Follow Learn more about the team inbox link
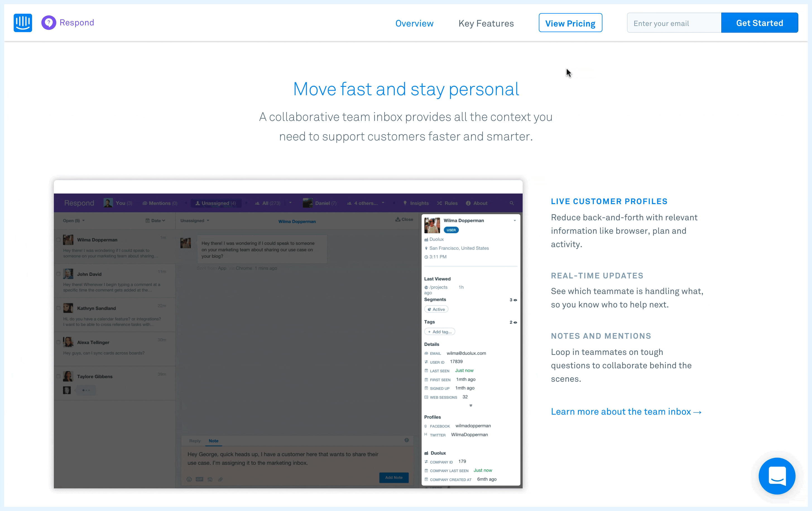 (x=626, y=412)
